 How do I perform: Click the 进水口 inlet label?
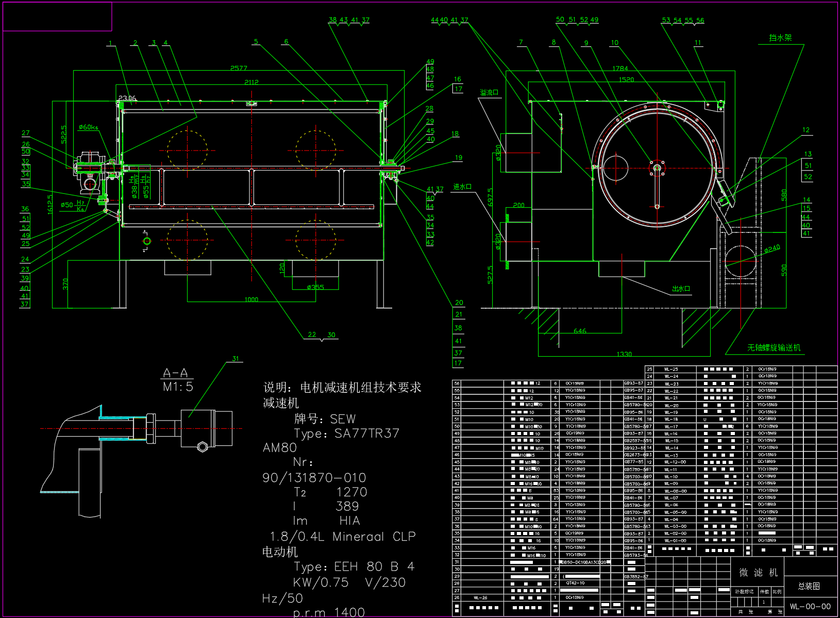tap(462, 187)
